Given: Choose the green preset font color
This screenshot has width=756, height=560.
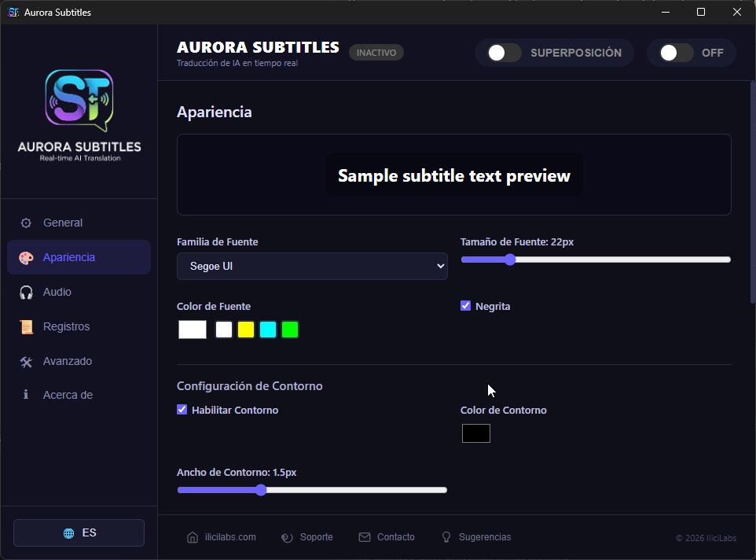Looking at the screenshot, I should point(290,330).
